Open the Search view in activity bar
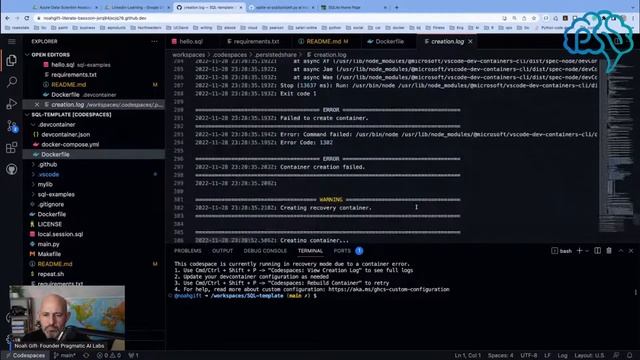Viewport: 640px width, 360px height. (11, 82)
